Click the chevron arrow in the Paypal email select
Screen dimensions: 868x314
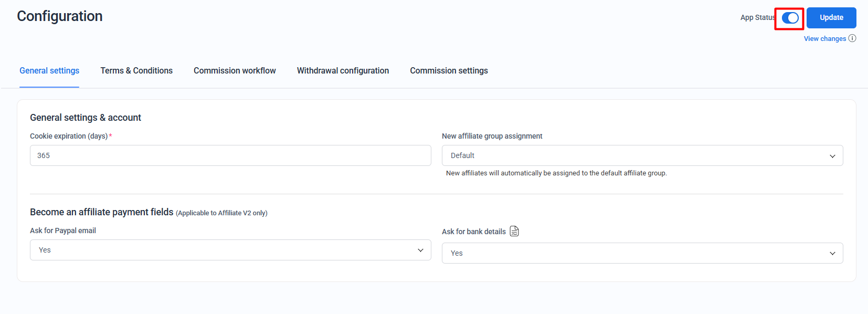420,250
